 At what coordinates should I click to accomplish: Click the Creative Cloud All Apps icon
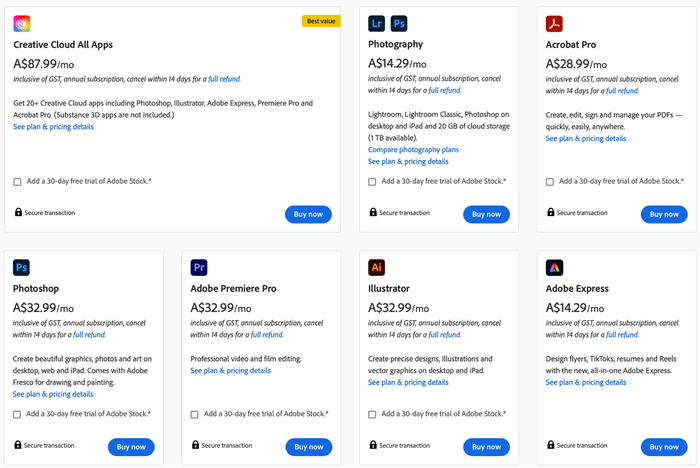[x=22, y=23]
